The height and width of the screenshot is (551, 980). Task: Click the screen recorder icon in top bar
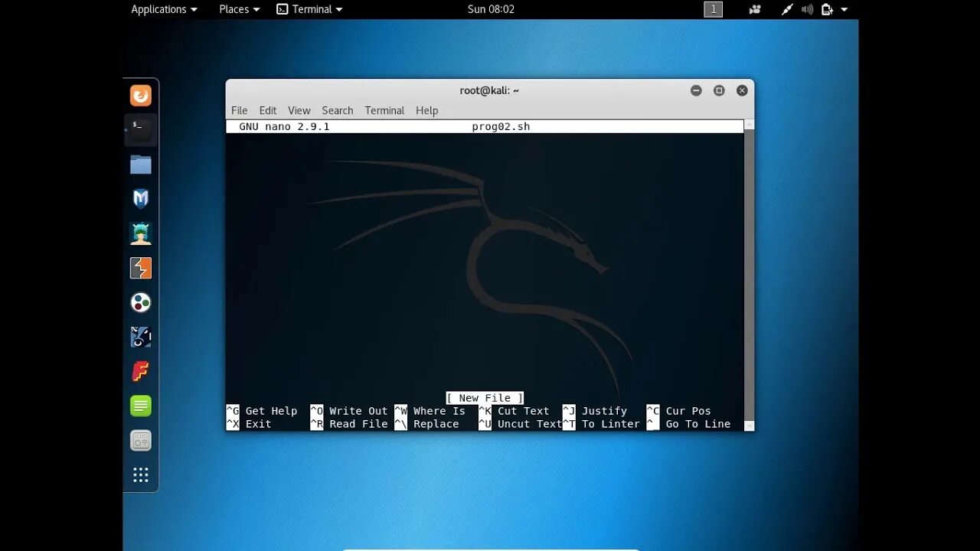[756, 9]
